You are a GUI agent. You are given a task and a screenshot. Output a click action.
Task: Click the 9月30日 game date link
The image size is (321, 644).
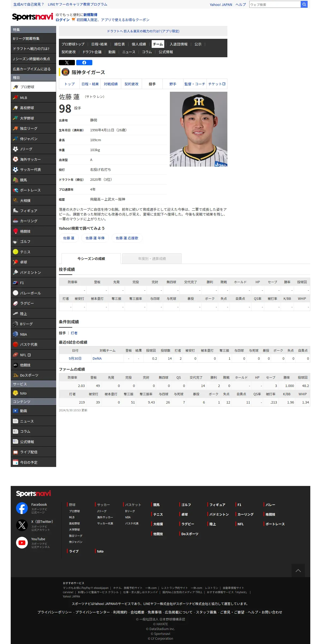point(75,358)
